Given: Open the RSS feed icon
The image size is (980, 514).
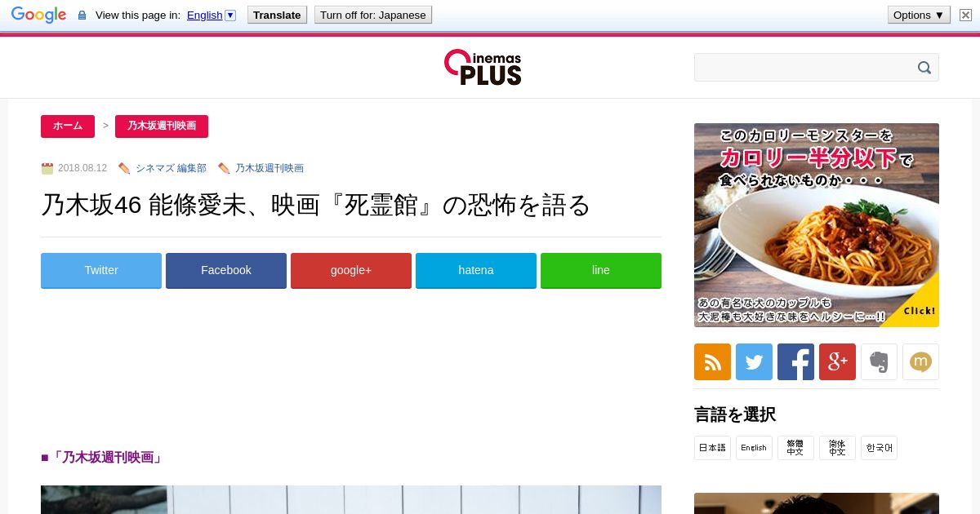Looking at the screenshot, I should coord(712,361).
